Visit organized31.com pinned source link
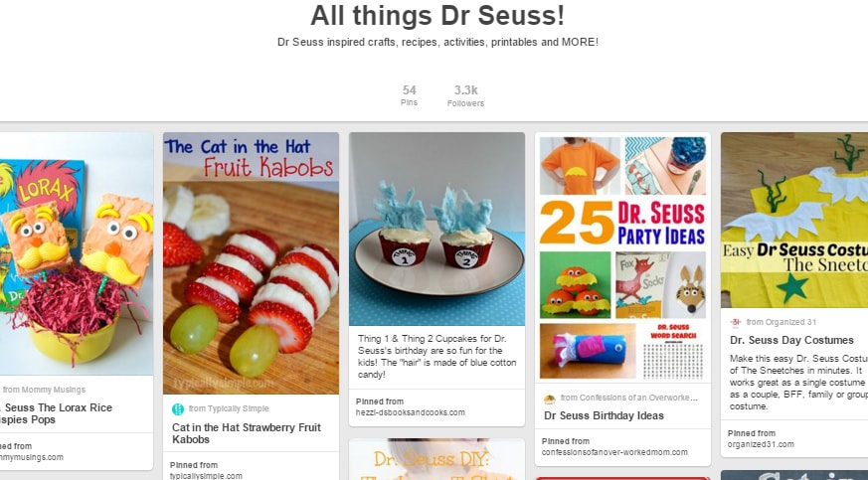Viewport: 868px width, 480px height. 761,444
